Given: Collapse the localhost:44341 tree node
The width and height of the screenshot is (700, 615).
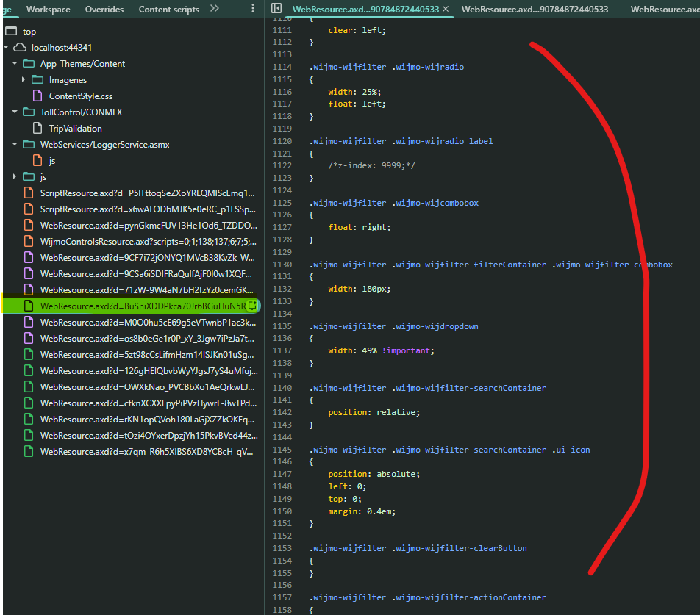Looking at the screenshot, I should (6, 47).
